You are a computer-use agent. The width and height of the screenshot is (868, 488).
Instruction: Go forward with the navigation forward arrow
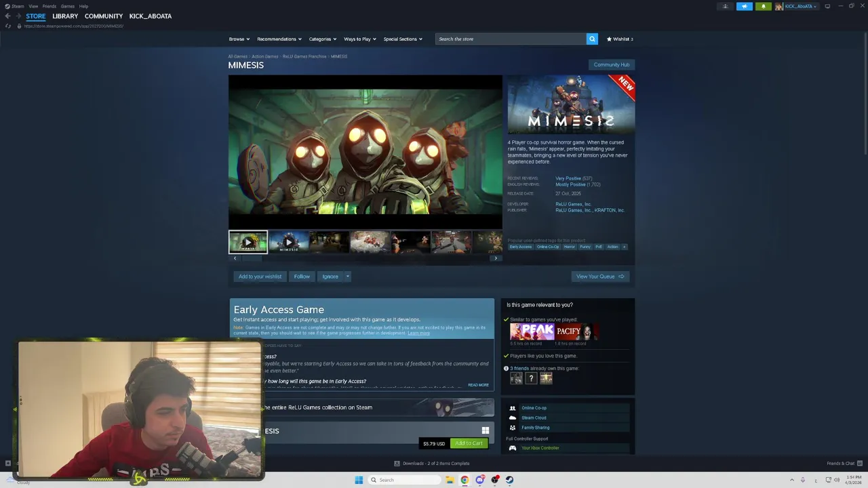18,16
